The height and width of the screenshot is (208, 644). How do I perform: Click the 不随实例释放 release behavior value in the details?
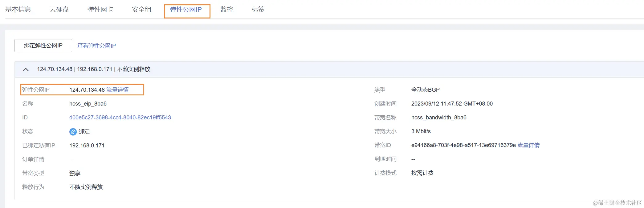(86, 187)
